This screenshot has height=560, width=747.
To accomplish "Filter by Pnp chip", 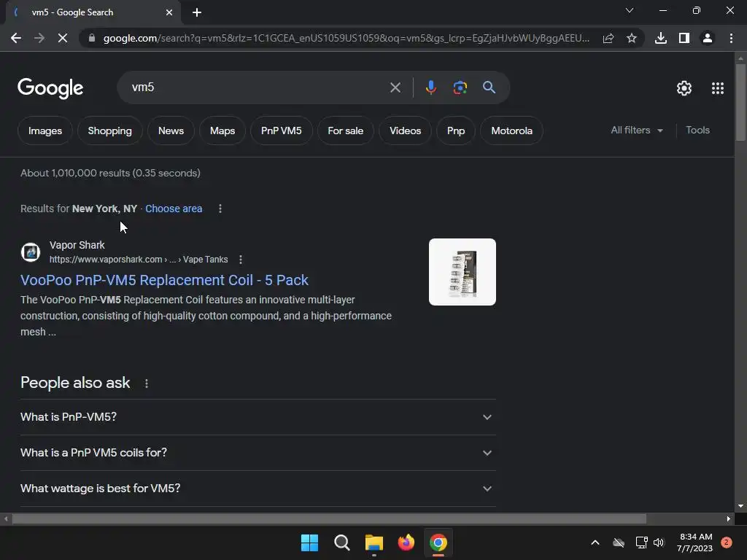I will (x=456, y=131).
